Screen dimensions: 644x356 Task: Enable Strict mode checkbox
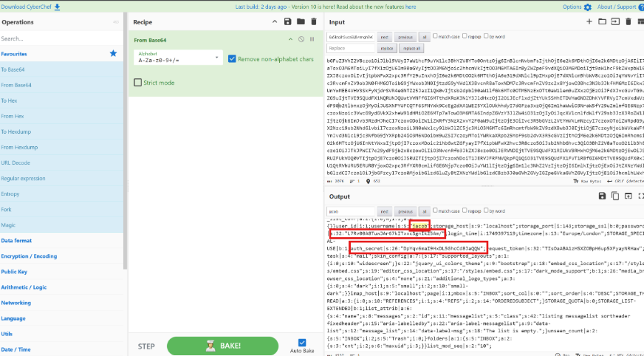coord(138,83)
